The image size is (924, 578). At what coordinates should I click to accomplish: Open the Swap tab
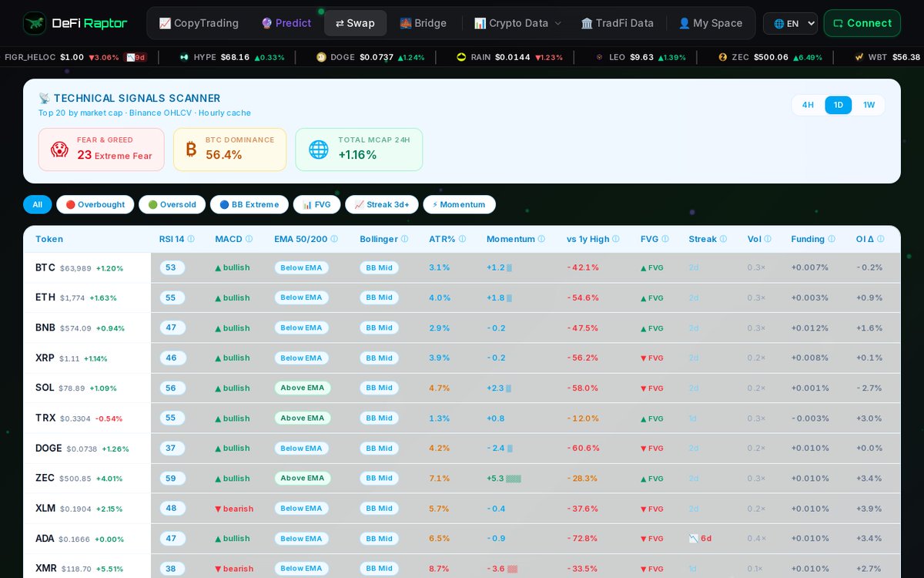coord(355,23)
